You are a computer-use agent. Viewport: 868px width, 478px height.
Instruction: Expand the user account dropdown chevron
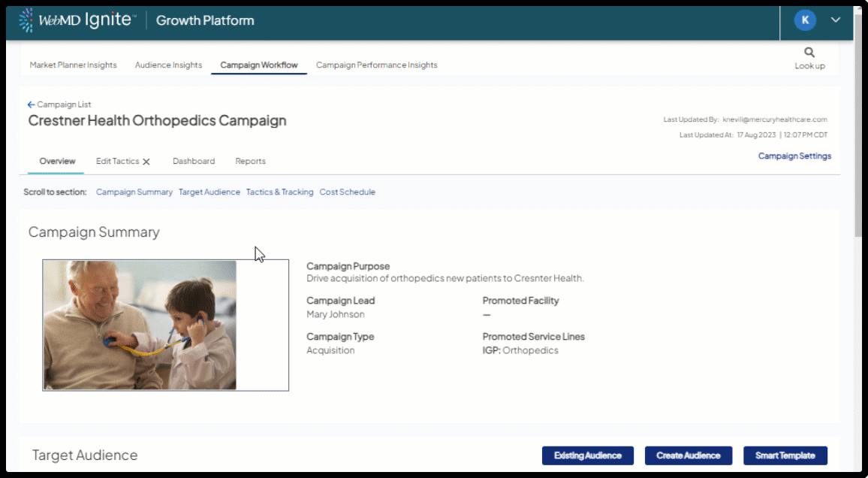point(836,20)
